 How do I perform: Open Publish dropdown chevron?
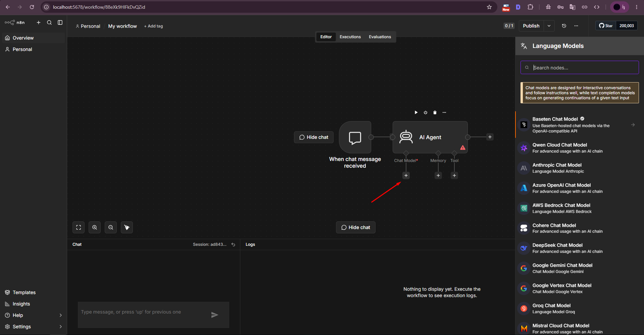click(x=549, y=26)
